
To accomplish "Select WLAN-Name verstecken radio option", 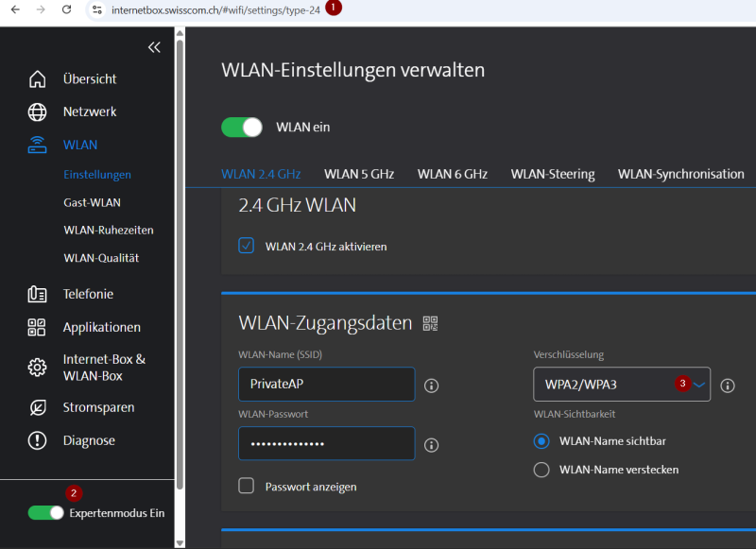I will pos(541,470).
